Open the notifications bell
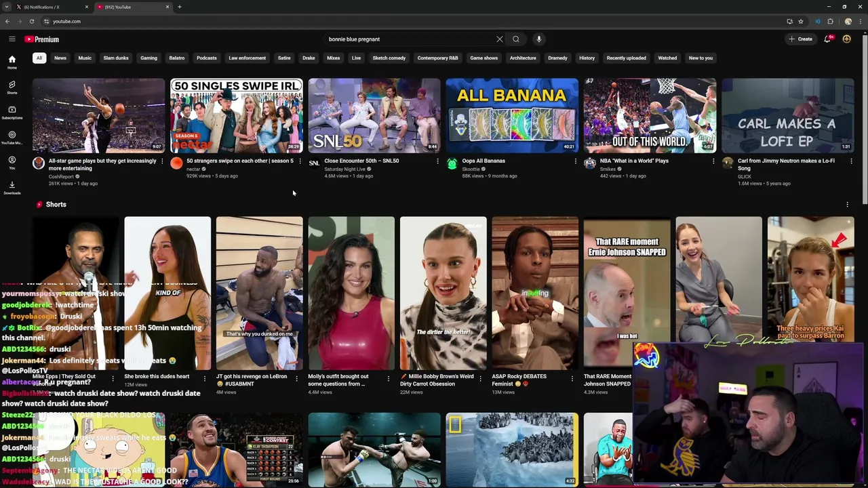The image size is (868, 488). [827, 39]
